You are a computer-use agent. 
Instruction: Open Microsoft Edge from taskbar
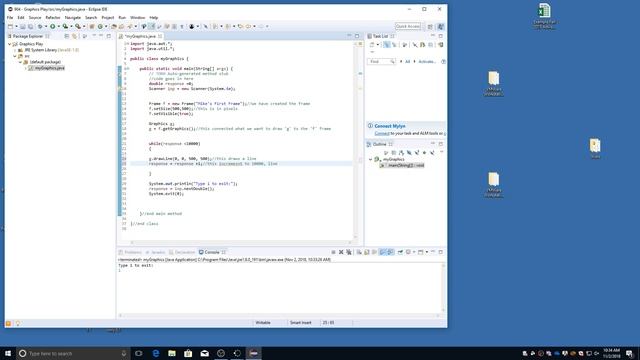point(156,353)
